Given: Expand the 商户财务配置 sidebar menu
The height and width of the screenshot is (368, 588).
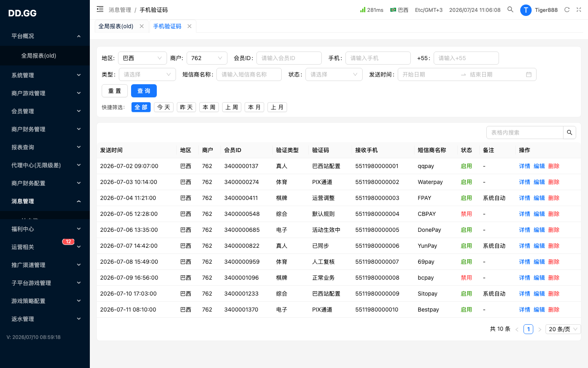Looking at the screenshot, I should (45, 183).
